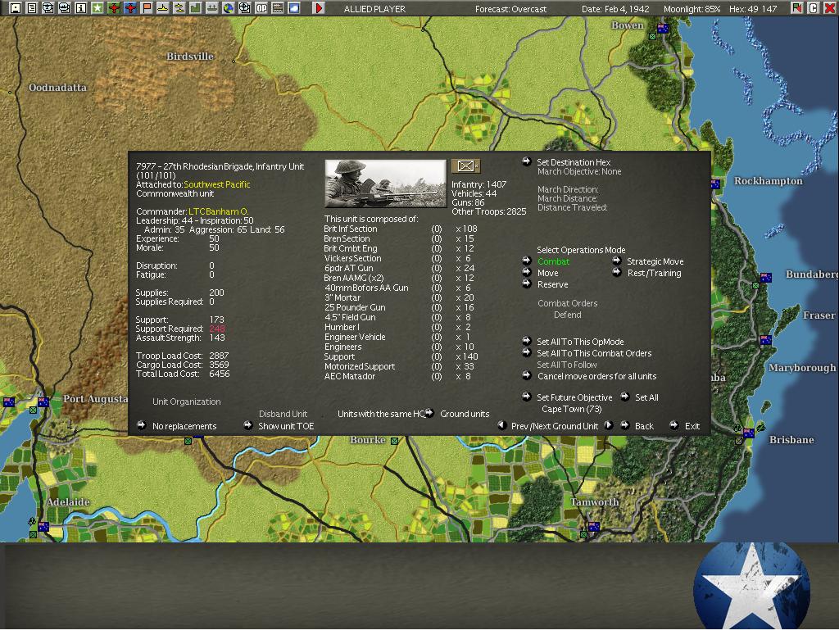This screenshot has width=839, height=644.
Task: Click the floppy disk save game icon
Action: tap(15, 8)
